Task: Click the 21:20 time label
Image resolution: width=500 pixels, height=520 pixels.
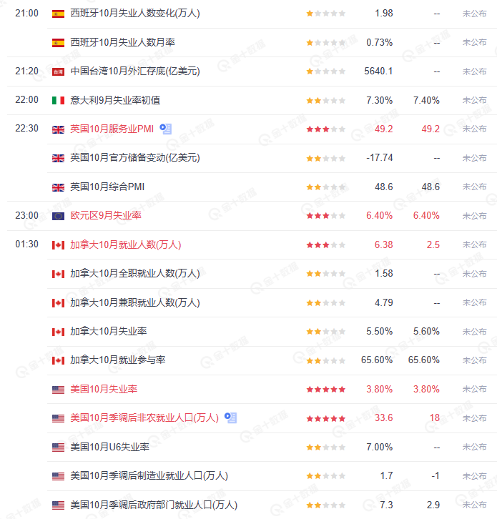Action: (x=27, y=71)
